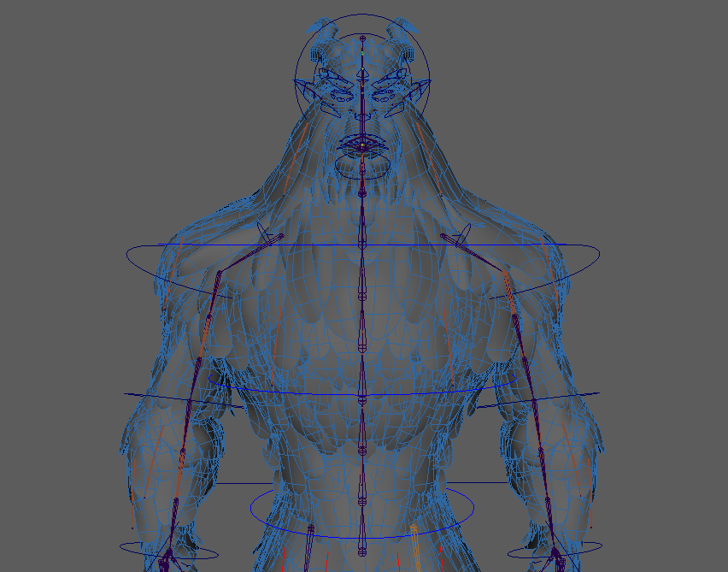Screen dimensions: 728x572
Task: Select the jaw control at the mouth
Action: [361, 147]
